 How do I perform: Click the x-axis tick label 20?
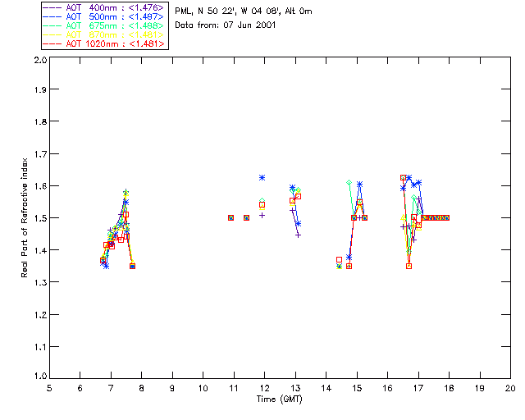tap(510, 388)
